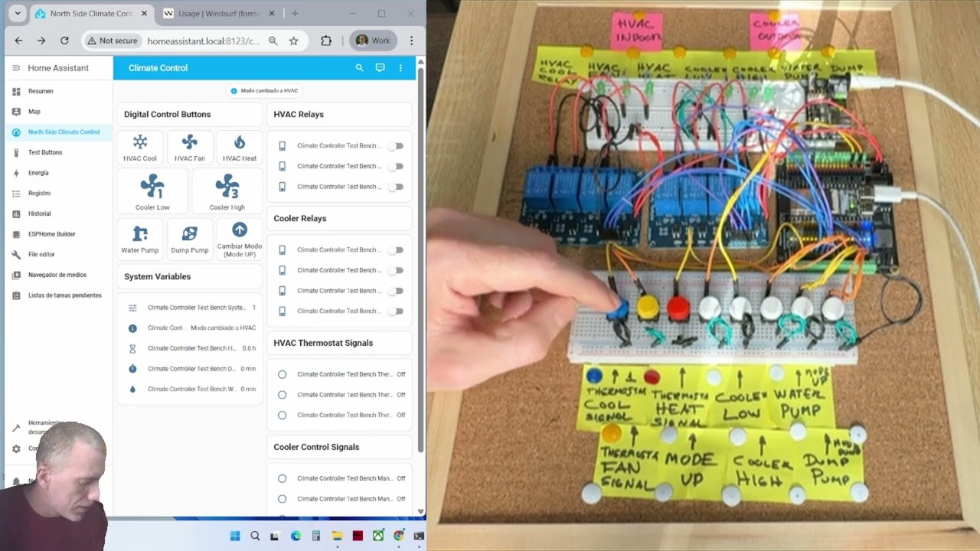Switch to the Usage | Windsurf tab

217,14
